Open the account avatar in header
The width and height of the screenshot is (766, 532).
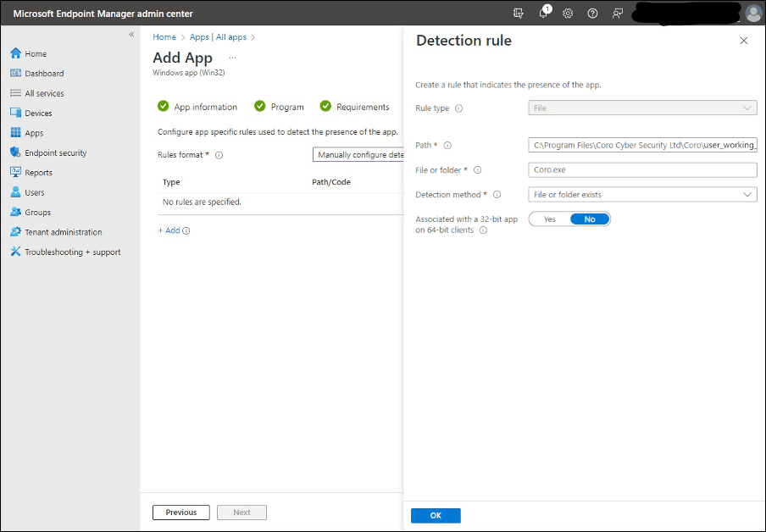coord(752,14)
